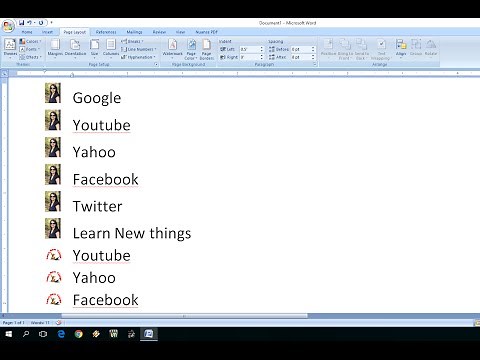Click the Bring to Front button
The image size is (480, 360).
[x=345, y=49]
